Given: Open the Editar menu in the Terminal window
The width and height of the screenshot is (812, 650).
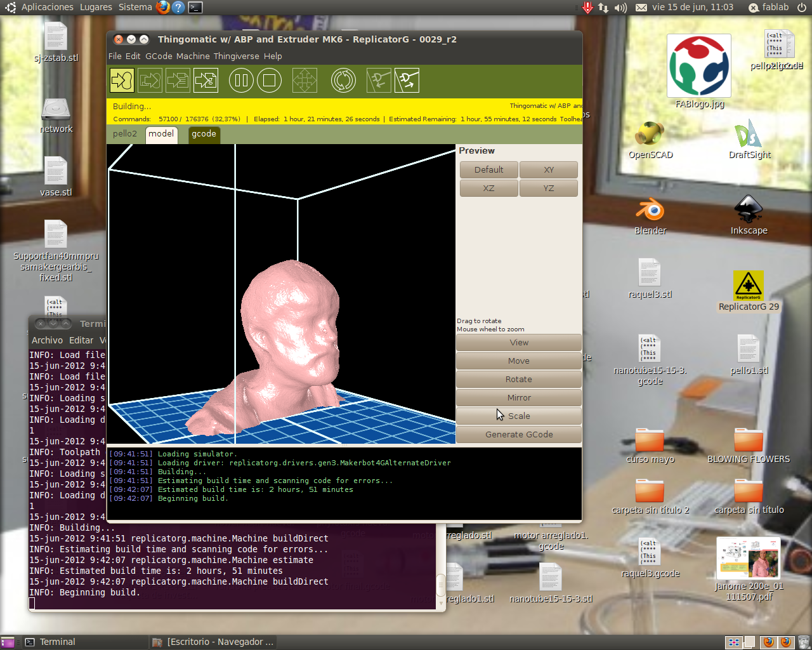Looking at the screenshot, I should (81, 340).
